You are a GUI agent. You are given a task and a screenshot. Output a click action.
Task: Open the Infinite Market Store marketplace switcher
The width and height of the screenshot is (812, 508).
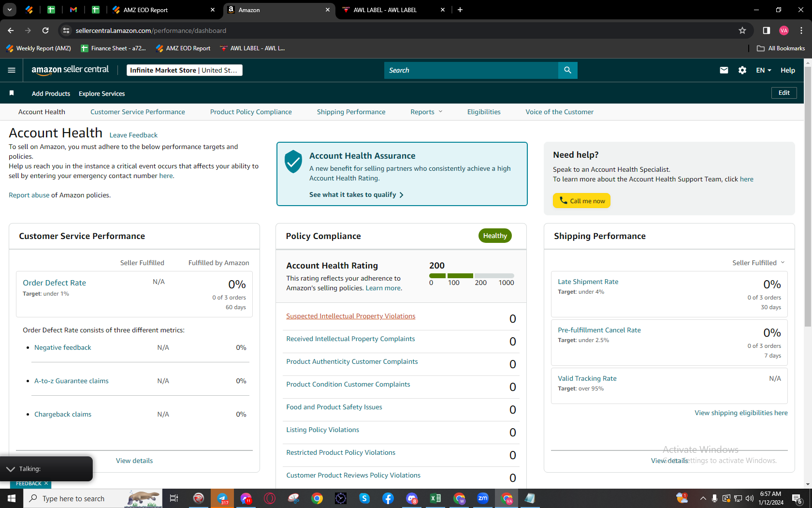184,70
